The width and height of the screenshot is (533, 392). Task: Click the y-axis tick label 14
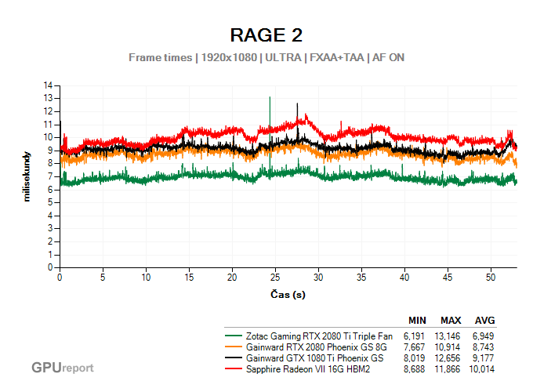click(x=48, y=85)
